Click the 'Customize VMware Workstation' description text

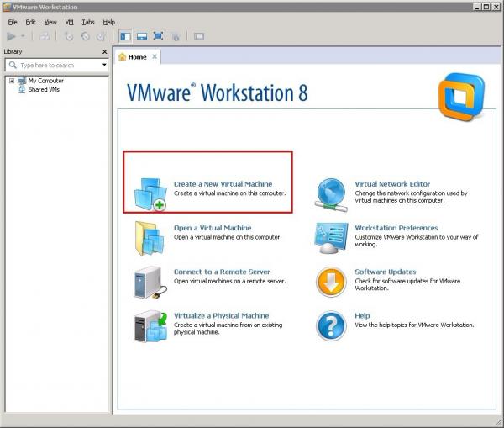coord(417,240)
